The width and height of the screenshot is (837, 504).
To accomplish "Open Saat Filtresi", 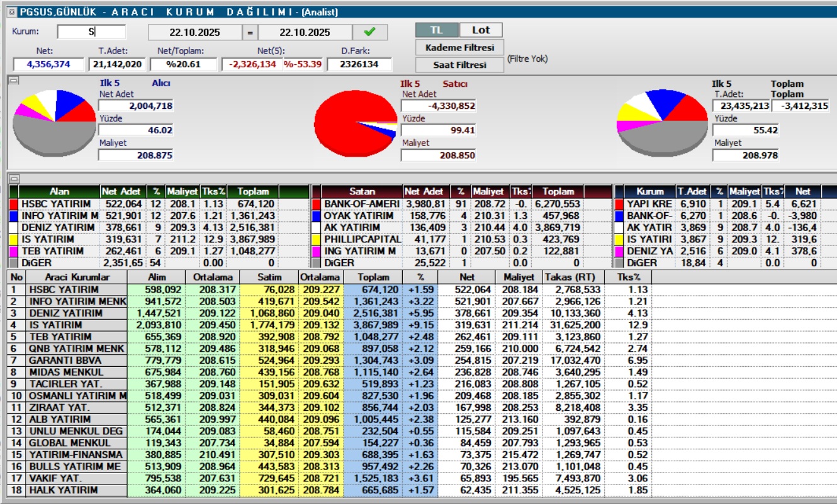I will coord(459,65).
